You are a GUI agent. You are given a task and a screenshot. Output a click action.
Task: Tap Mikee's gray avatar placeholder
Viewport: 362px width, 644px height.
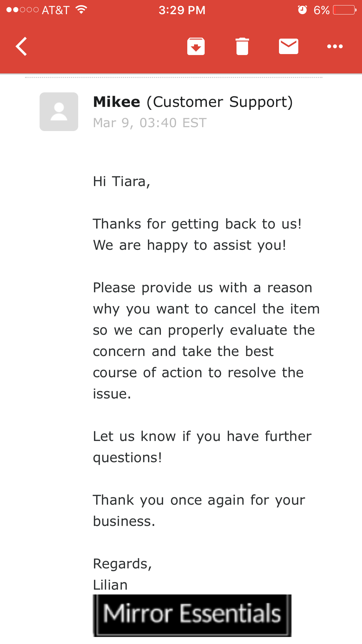tap(59, 112)
